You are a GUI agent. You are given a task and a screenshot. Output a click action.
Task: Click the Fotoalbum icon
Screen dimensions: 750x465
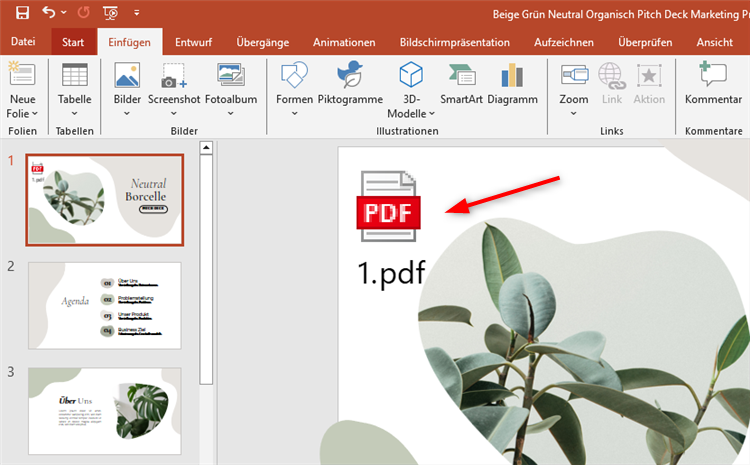click(x=231, y=75)
